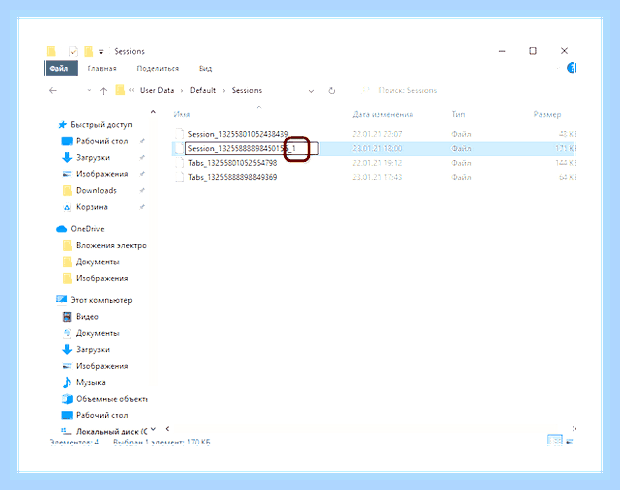Sort by the Тип column header
Screen dimensions: 620x490
pyautogui.click(x=458, y=114)
